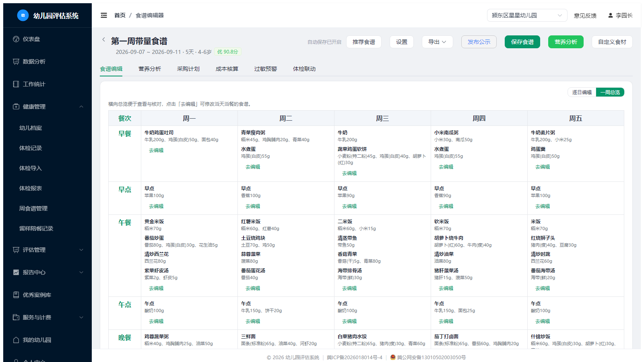This screenshot has width=644, height=362.
Task: Open the 李园长 user profile
Action: [x=620, y=15]
